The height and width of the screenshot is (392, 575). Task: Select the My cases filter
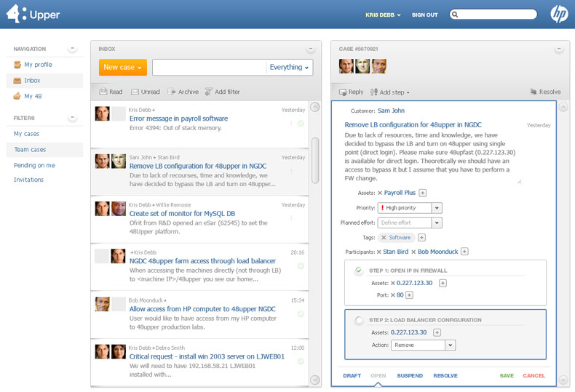(x=26, y=134)
